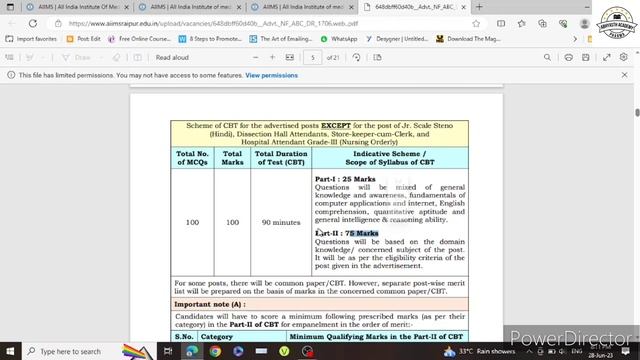Screen dimensions: 640x360
Task: View site information lock icon
Action: pos(58,23)
